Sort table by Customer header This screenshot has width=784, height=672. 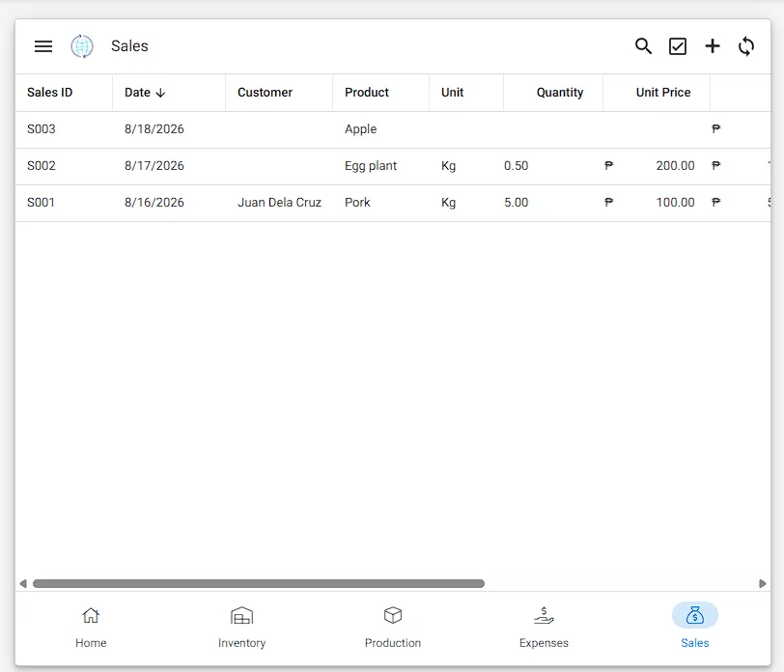tap(265, 93)
